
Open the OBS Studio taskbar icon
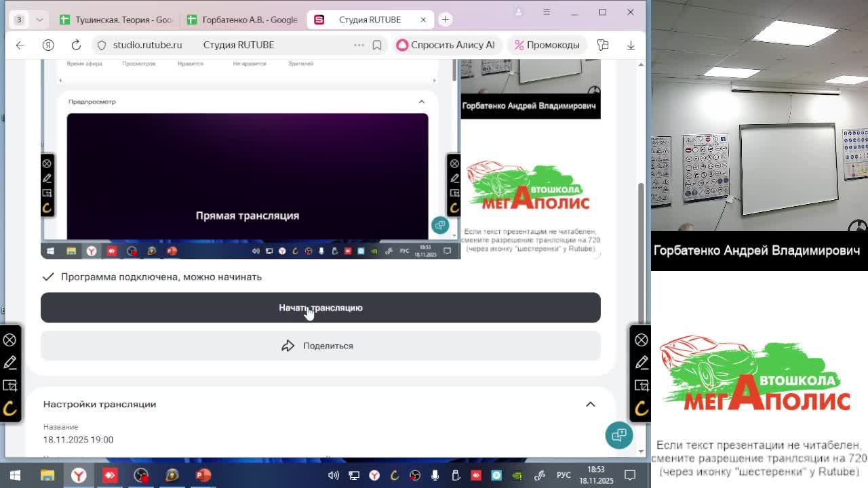coord(141,475)
